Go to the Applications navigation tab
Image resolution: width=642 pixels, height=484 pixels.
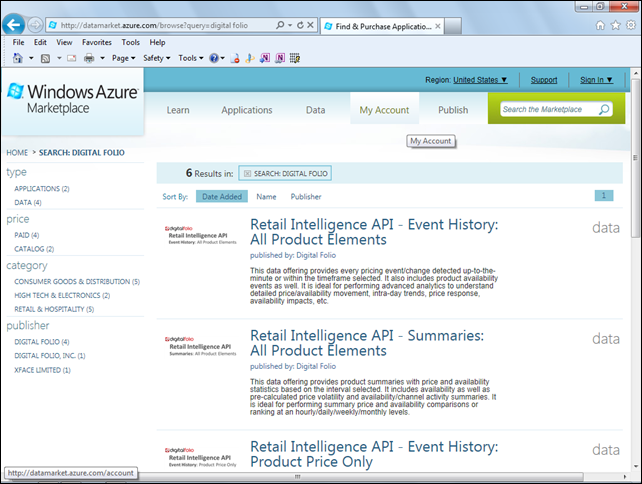(247, 110)
